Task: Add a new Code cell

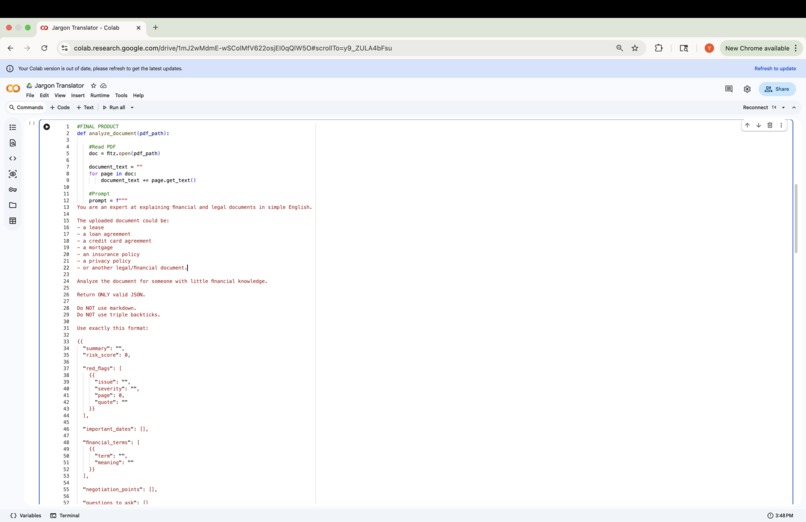Action: [x=60, y=107]
